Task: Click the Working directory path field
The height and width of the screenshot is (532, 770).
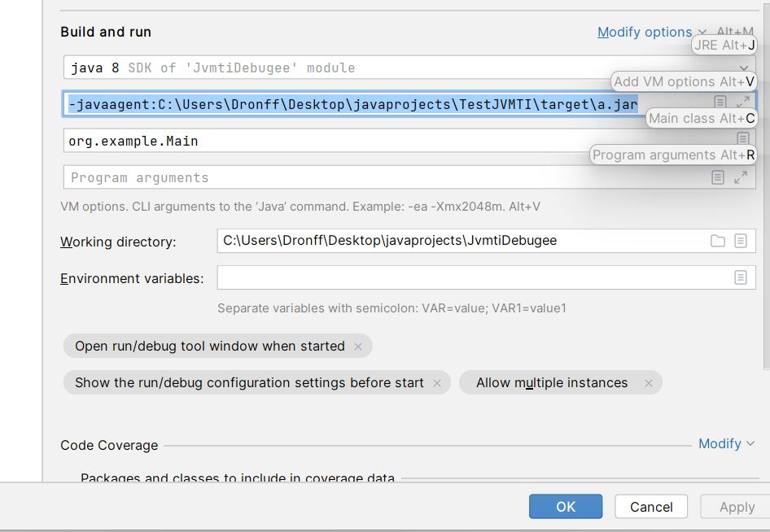Action: (x=456, y=241)
